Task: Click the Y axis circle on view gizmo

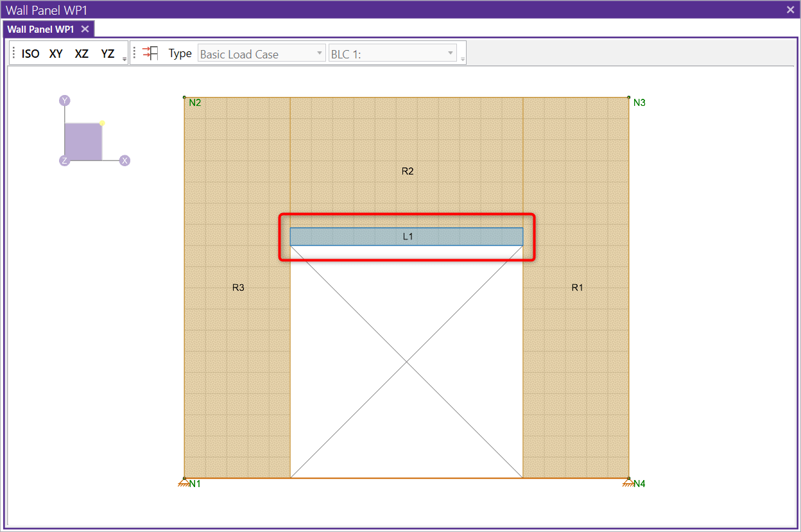Action: (64, 101)
